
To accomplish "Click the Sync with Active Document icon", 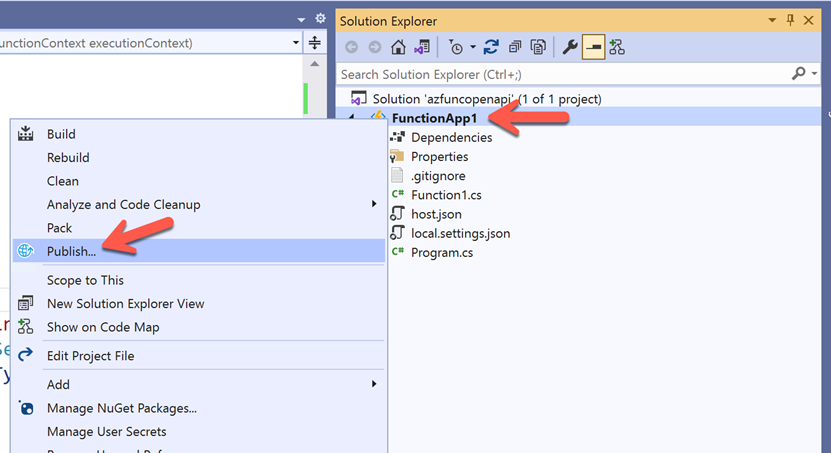I will [x=491, y=47].
